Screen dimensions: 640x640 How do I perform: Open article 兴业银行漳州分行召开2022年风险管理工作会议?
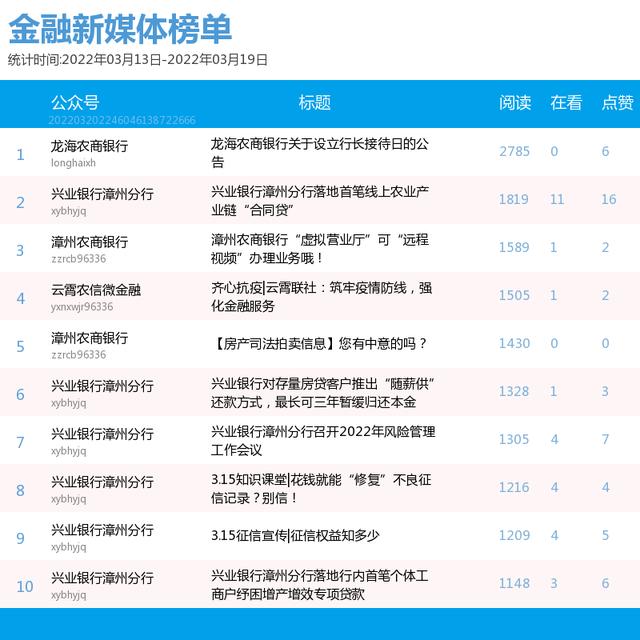pos(323,441)
